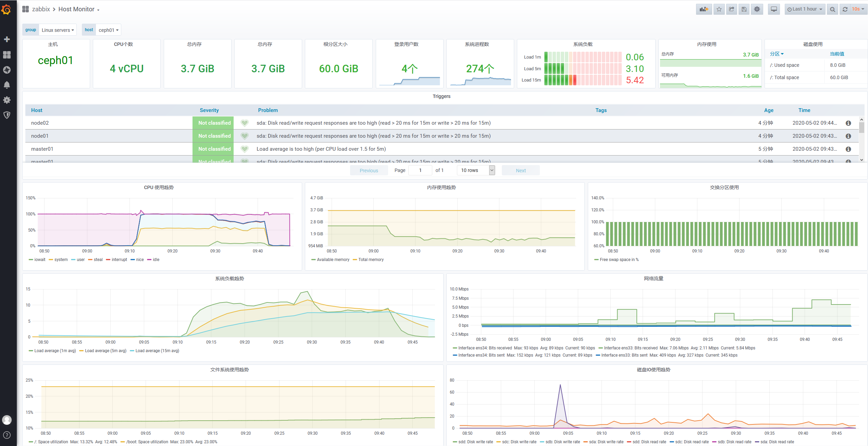This screenshot has width=868, height=446.
Task: Open the Share dashboard icon
Action: coord(732,9)
